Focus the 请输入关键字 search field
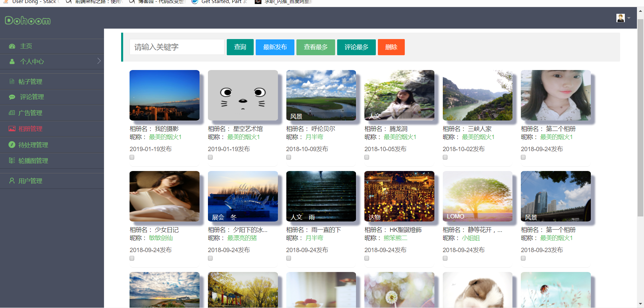This screenshot has height=308, width=644. click(177, 47)
